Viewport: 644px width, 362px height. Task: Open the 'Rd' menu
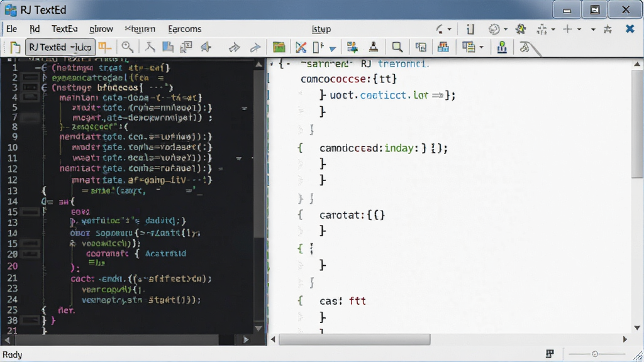35,29
